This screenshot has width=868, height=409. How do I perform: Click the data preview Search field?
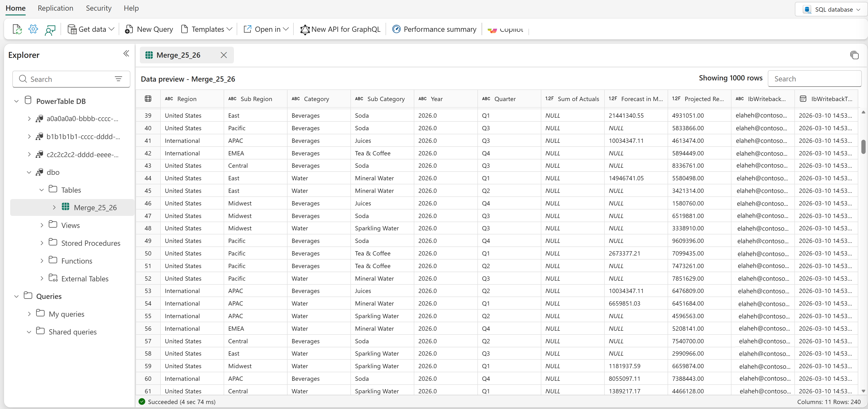[814, 79]
